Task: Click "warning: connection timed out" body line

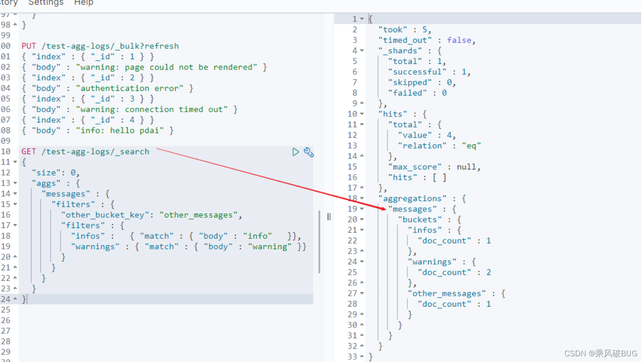Action: 129,109
